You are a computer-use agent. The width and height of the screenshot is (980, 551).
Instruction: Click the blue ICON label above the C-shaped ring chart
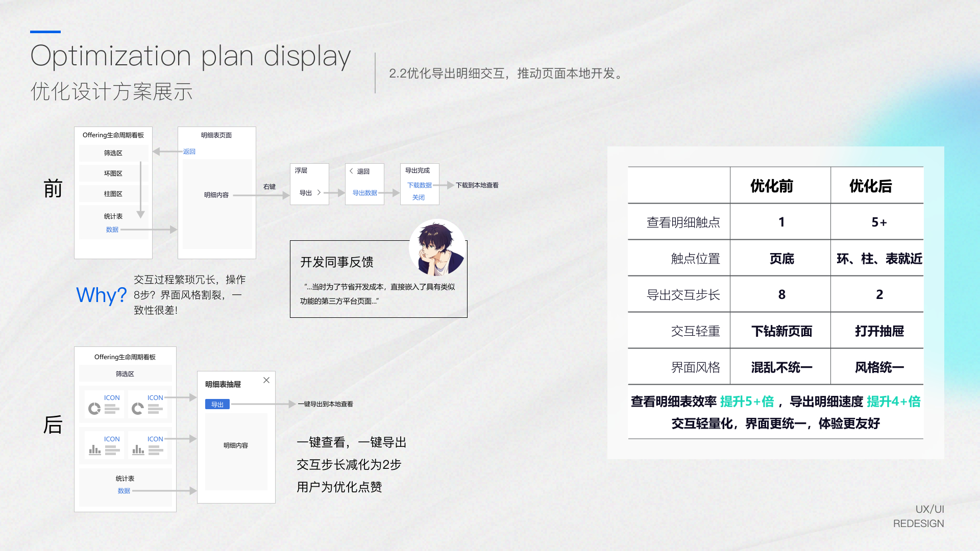coord(155,397)
